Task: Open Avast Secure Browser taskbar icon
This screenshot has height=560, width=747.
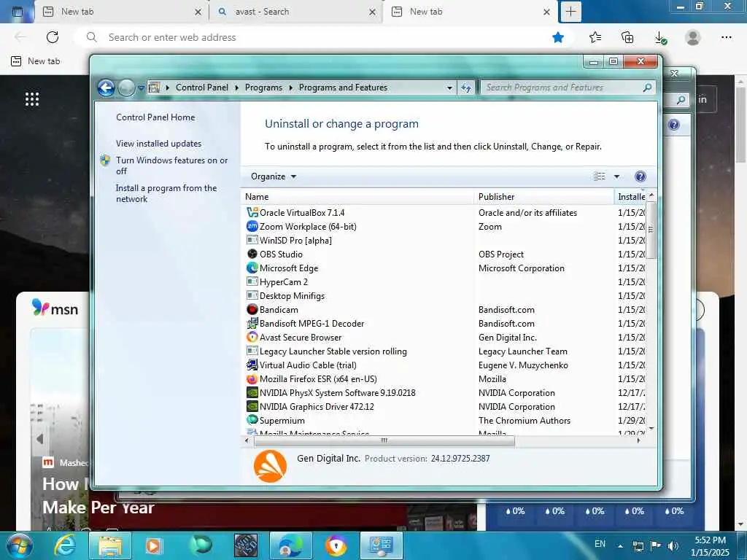Action: coord(336,545)
